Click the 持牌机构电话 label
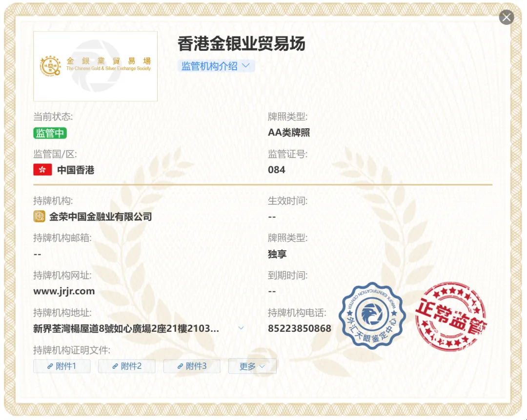The width and height of the screenshot is (527, 420). coord(297,313)
